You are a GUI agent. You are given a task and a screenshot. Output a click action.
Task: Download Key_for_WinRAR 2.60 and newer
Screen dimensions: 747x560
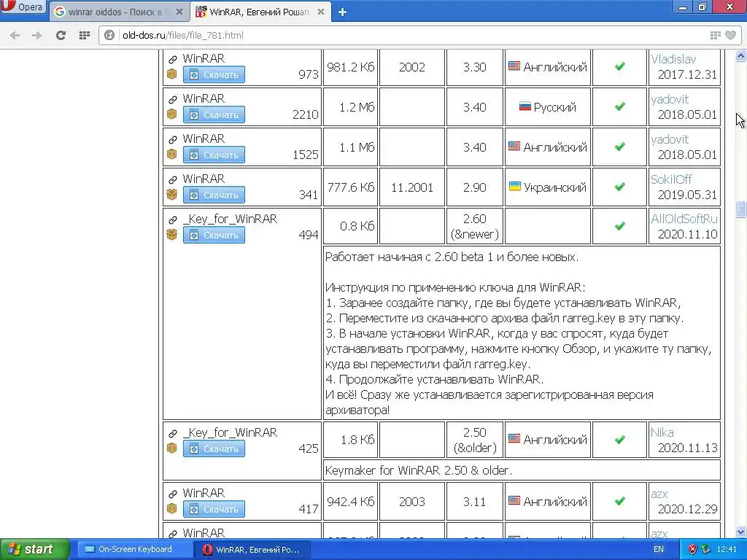point(214,235)
